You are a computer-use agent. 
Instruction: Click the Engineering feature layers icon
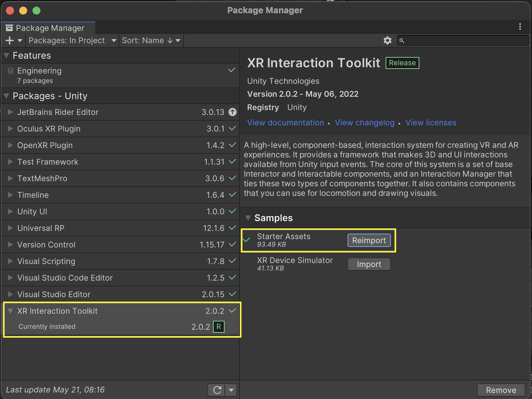(11, 71)
